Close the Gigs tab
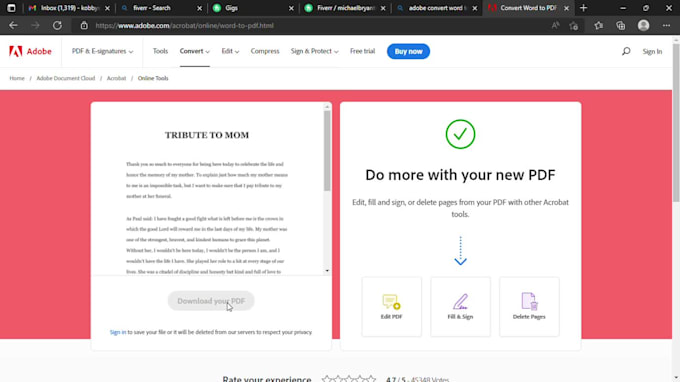 pos(291,8)
